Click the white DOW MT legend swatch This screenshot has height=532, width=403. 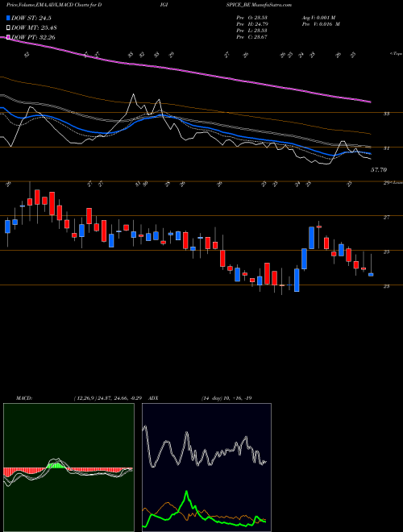(x=9, y=28)
